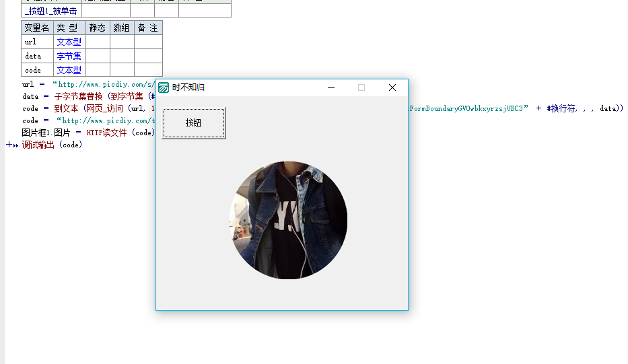The width and height of the screenshot is (628, 364).
Task: Expand the plus marker beside 调试输出 line
Action: 9,145
